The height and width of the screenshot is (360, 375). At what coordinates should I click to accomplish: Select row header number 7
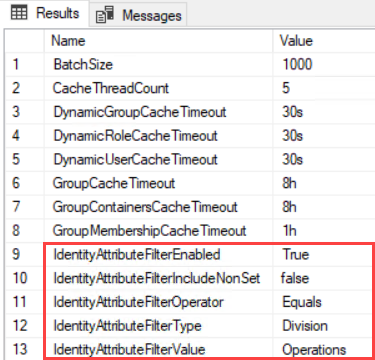[24, 207]
